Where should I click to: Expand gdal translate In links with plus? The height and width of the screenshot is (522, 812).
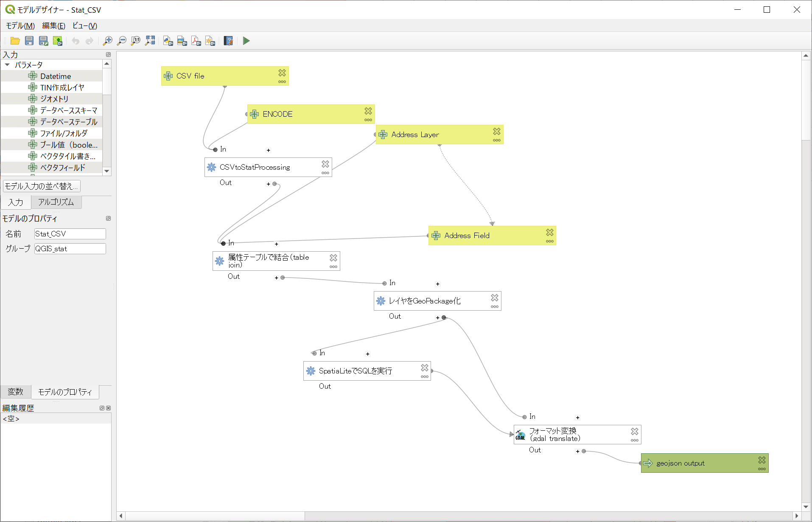(x=578, y=418)
